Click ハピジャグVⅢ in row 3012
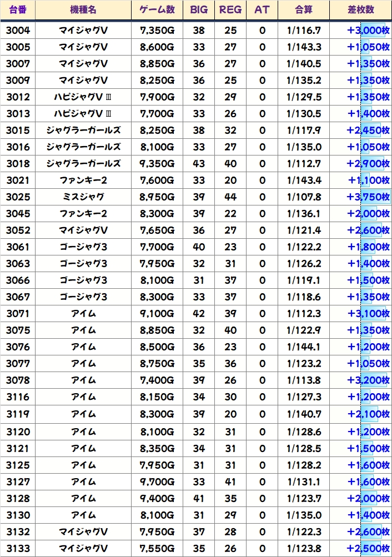The height and width of the screenshot is (557, 392). pos(83,97)
